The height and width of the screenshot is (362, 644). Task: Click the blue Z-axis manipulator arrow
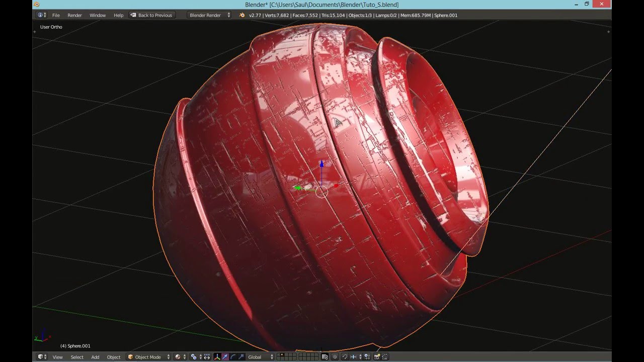pos(321,164)
